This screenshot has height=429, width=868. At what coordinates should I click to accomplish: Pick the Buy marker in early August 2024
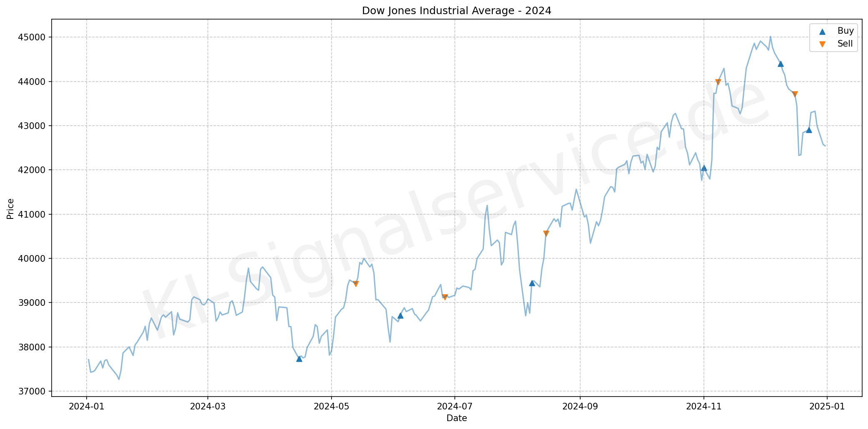point(532,283)
